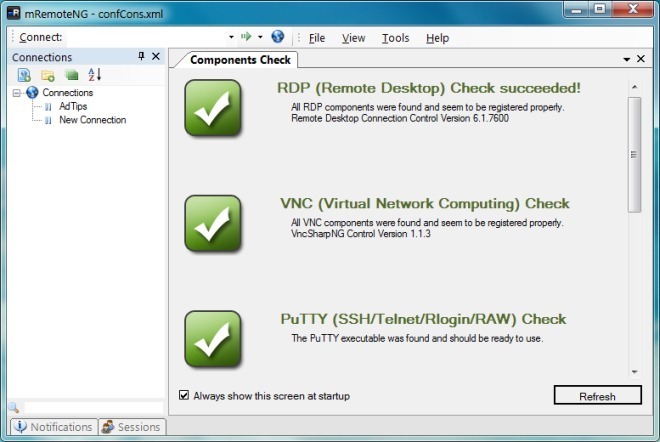Minimize the mRemoteNG window
The image size is (660, 442).
tap(576, 9)
